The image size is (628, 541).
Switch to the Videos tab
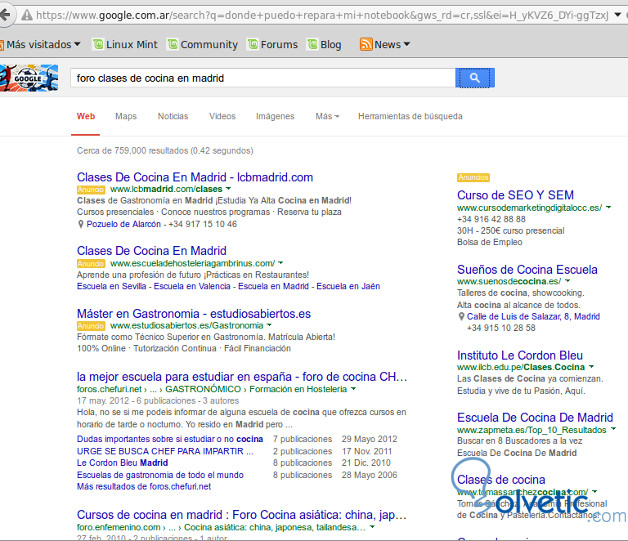tap(222, 116)
